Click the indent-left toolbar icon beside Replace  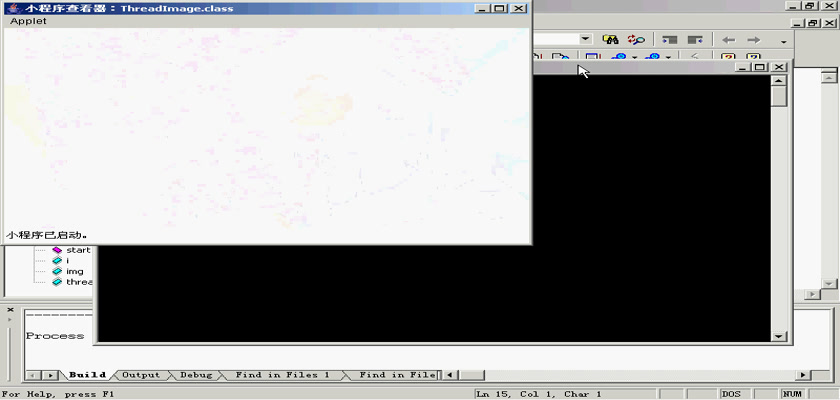670,40
